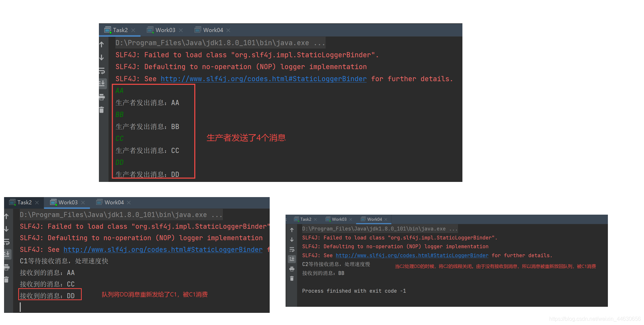Close the Work04 tab in the C2 console
The height and width of the screenshot is (325, 644).
coord(386,219)
